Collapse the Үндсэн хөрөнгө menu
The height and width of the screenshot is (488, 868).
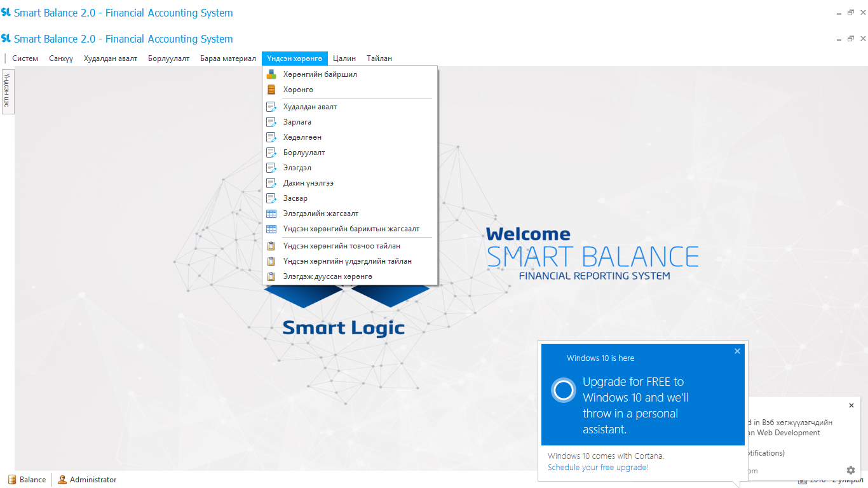pos(295,58)
